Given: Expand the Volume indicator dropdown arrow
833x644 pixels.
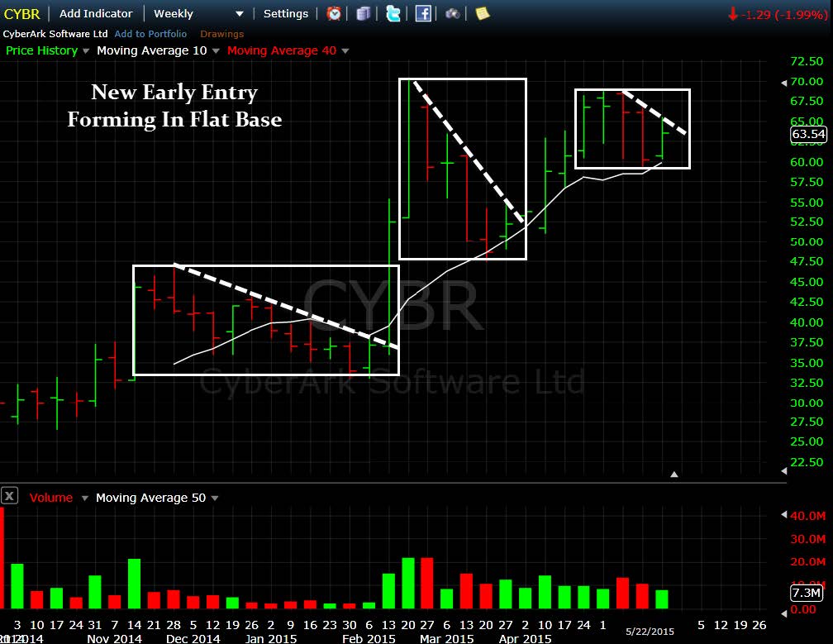Looking at the screenshot, I should click(84, 499).
